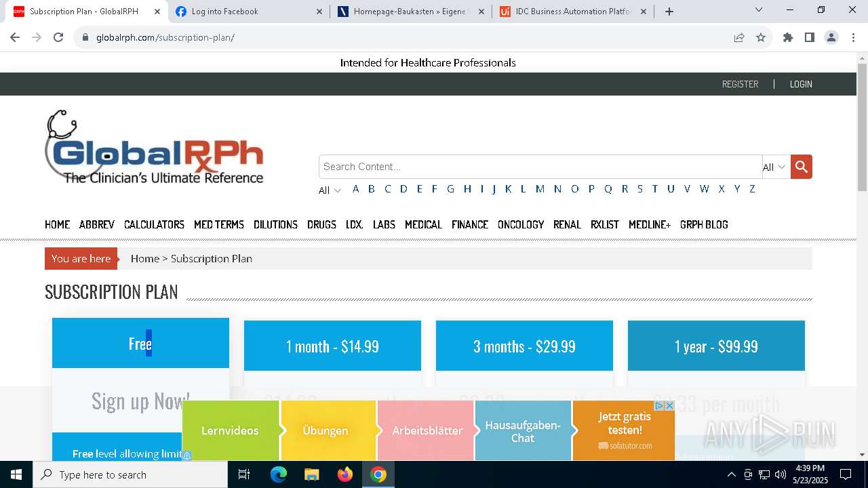Click the orange search magnifier button

click(801, 167)
